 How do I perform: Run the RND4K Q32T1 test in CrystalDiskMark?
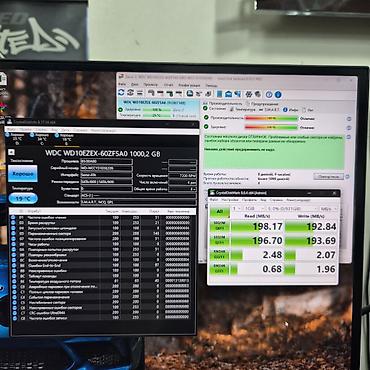coord(219,255)
